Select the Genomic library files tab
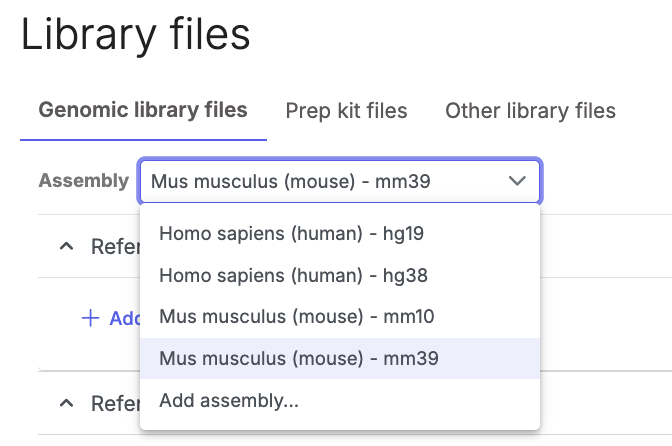 (x=143, y=110)
